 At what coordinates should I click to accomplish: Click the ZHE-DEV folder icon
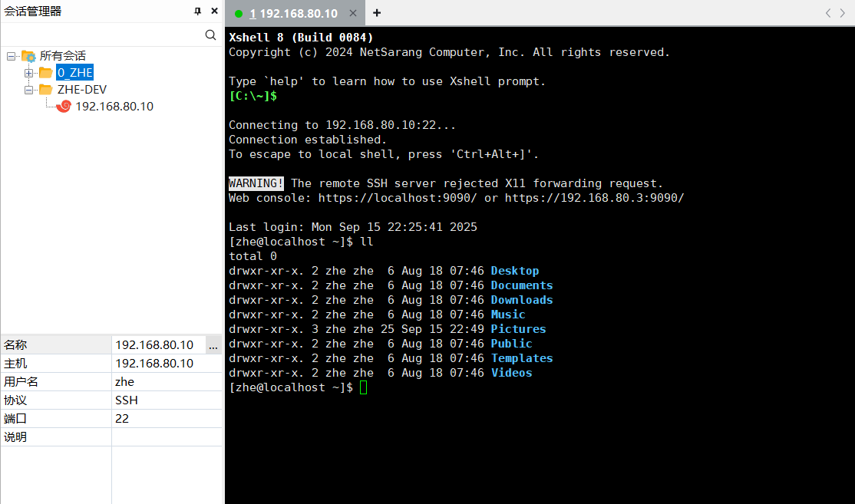point(46,89)
